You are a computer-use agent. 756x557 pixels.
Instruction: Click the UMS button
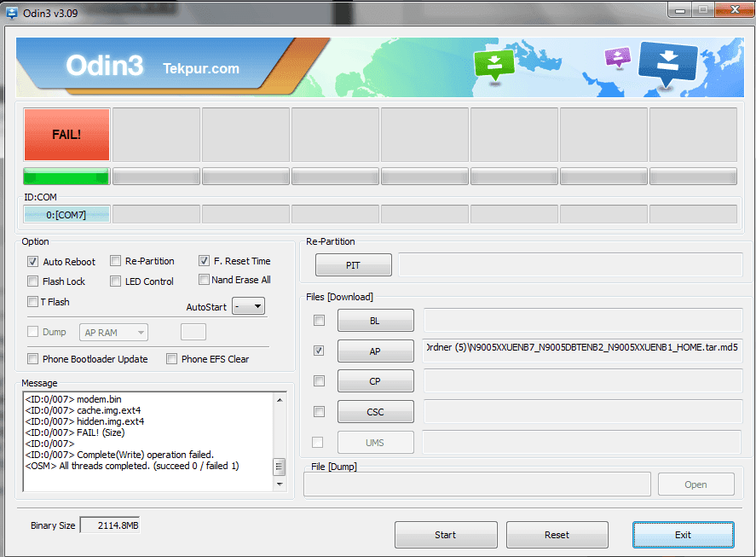pos(376,442)
